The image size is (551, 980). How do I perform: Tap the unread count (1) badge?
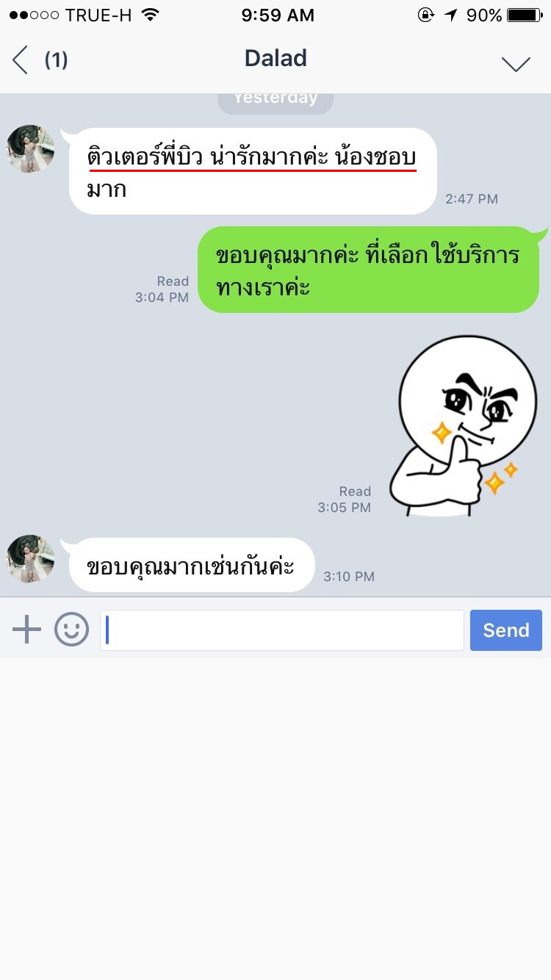[x=56, y=60]
